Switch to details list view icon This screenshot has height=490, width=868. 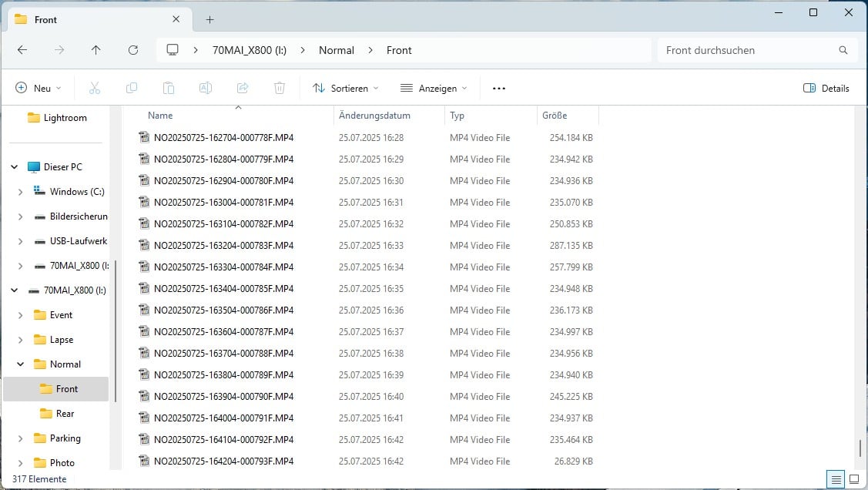(836, 478)
